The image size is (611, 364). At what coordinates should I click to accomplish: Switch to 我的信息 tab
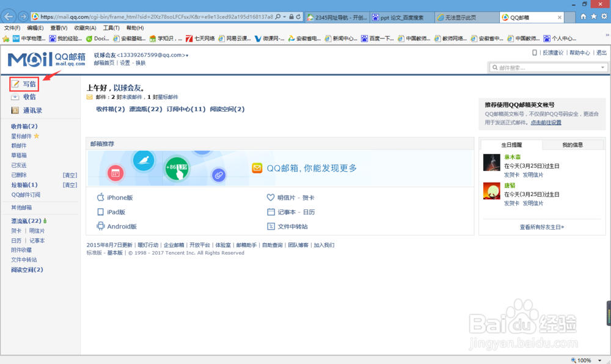tap(573, 145)
